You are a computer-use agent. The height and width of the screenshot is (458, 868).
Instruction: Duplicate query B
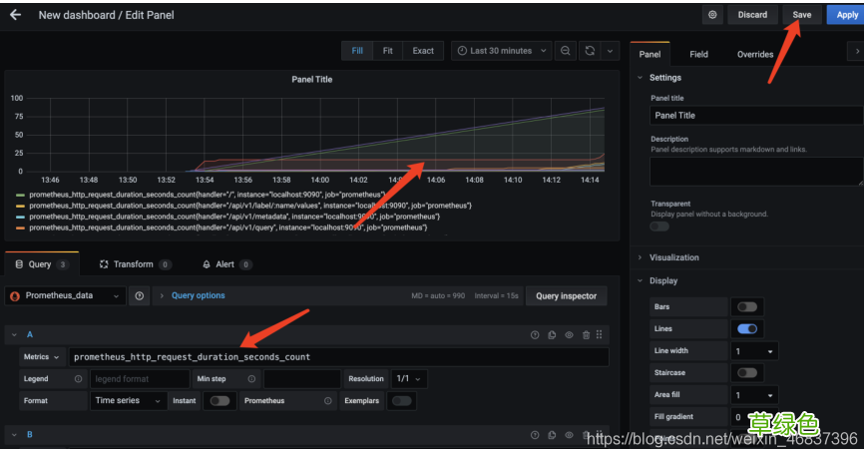pos(552,435)
